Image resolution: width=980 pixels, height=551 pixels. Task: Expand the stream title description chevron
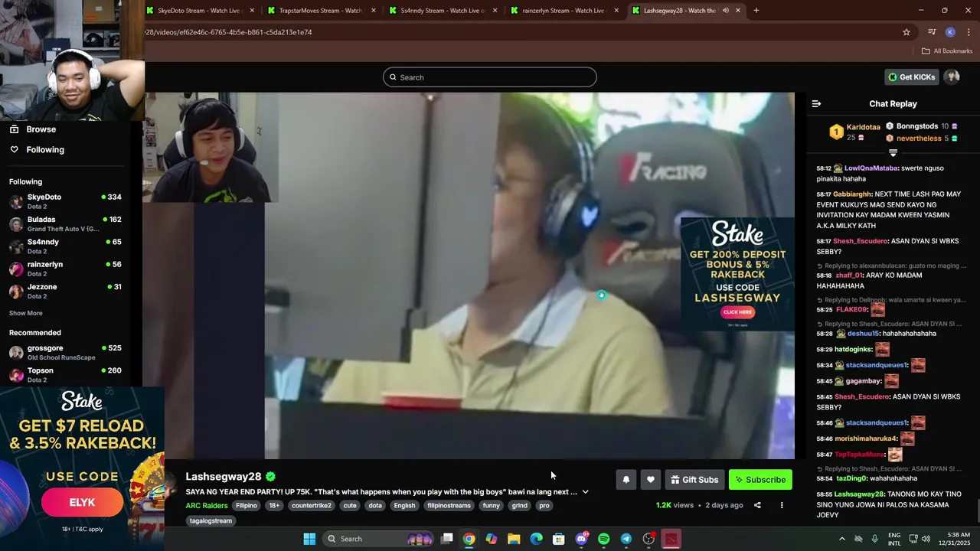(x=586, y=492)
